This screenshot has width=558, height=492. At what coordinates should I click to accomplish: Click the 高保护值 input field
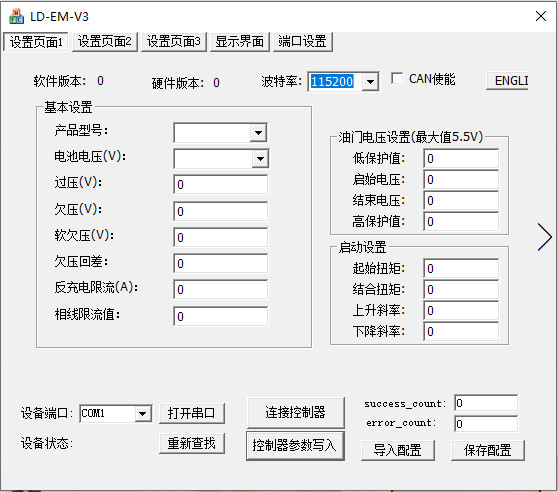pos(461,222)
